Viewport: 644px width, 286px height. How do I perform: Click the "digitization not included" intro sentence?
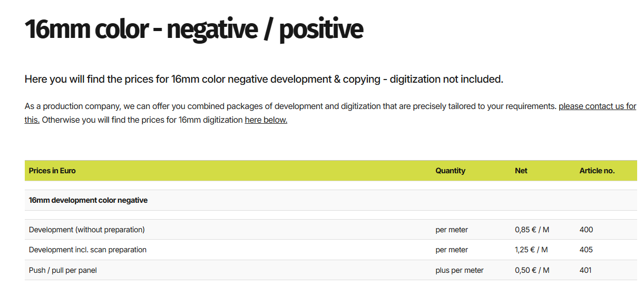(x=264, y=80)
